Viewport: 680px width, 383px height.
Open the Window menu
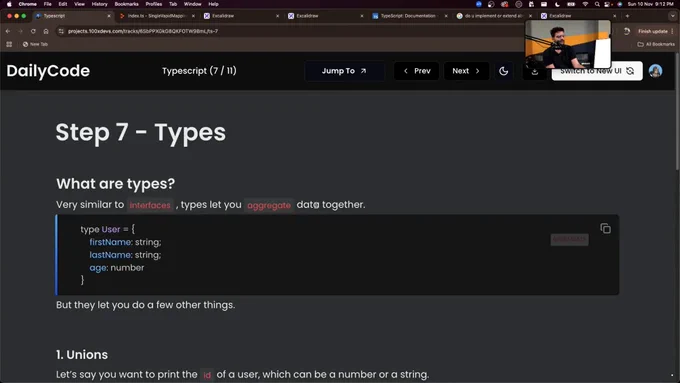tap(193, 4)
